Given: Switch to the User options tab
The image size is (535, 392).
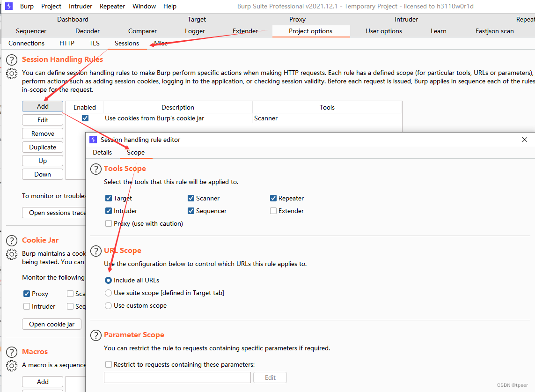Looking at the screenshot, I should pyautogui.click(x=384, y=31).
